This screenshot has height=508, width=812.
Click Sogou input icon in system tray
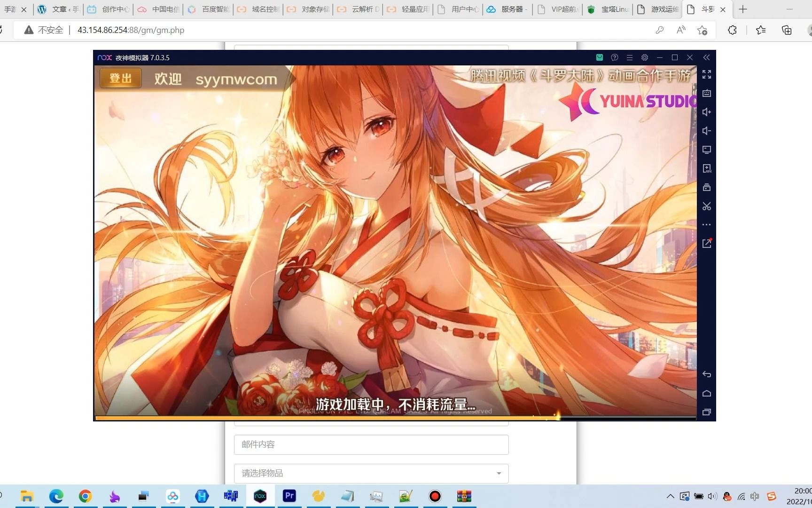pyautogui.click(x=771, y=496)
